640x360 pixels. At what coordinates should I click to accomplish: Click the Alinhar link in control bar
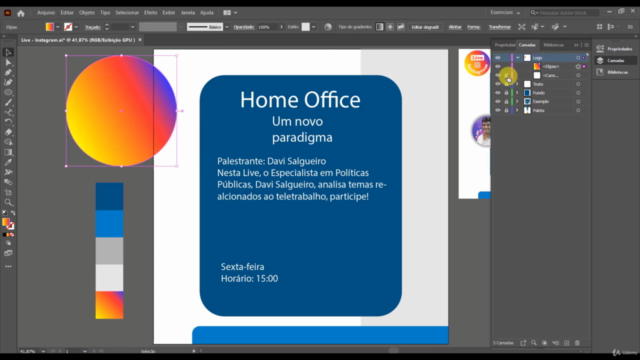(x=455, y=27)
